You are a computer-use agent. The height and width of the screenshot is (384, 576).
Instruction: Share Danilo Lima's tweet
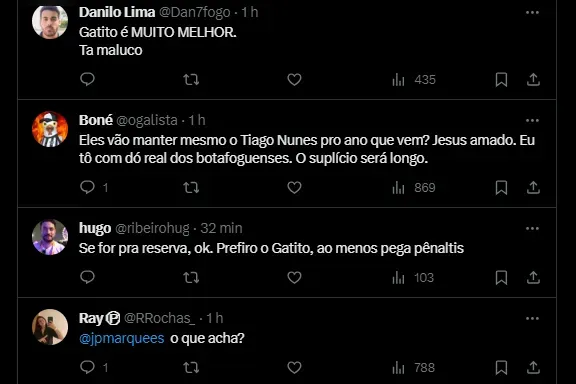[533, 79]
